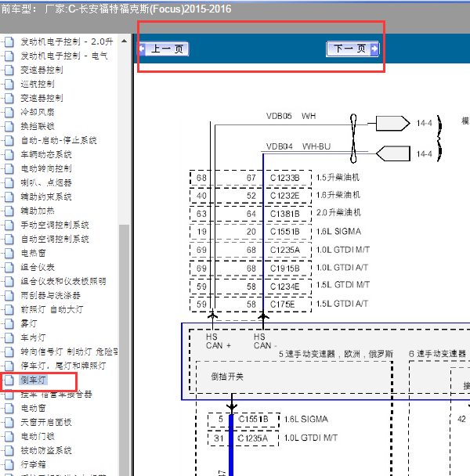Click document icon beside 发动机电子控制 - 电气

point(9,56)
